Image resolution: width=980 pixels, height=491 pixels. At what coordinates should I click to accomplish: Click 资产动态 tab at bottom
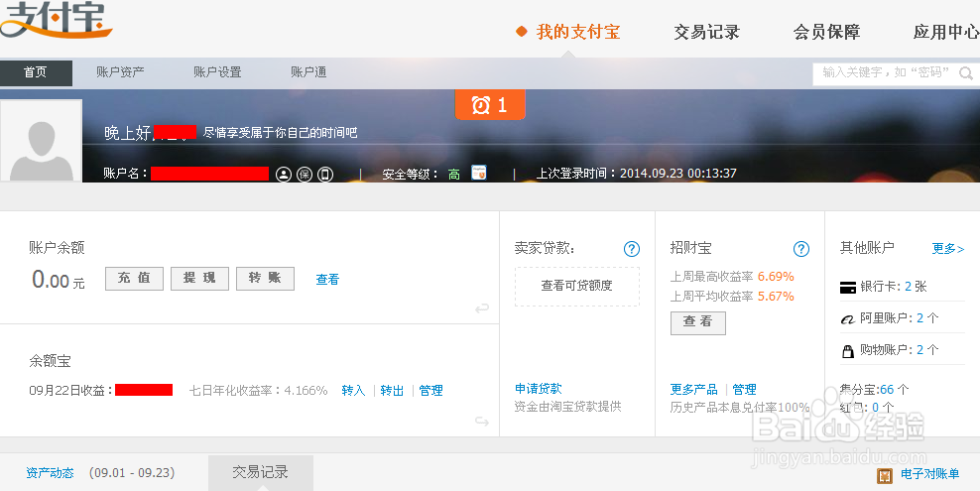click(50, 473)
